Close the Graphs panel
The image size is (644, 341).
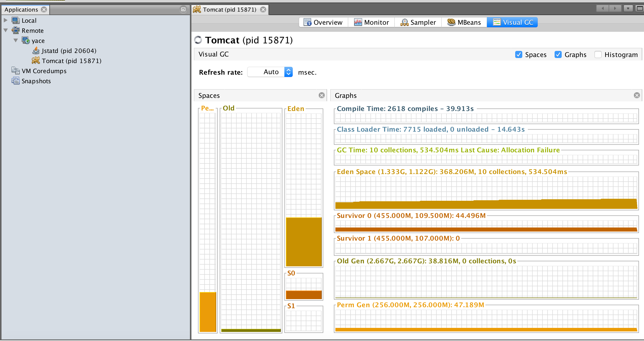coord(637,95)
